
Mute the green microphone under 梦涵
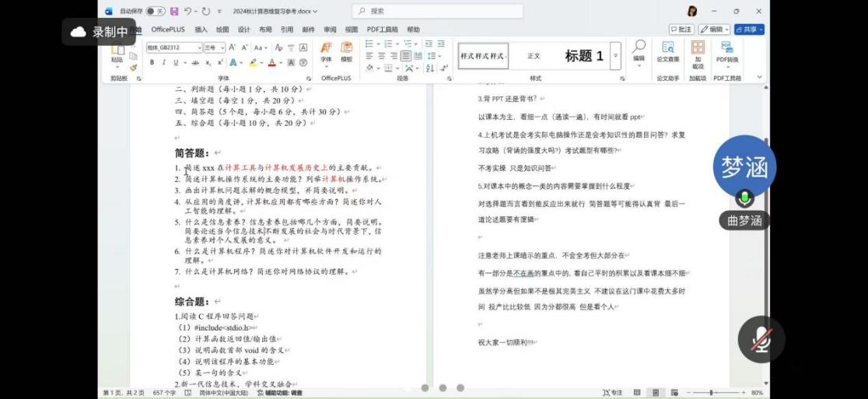745,198
